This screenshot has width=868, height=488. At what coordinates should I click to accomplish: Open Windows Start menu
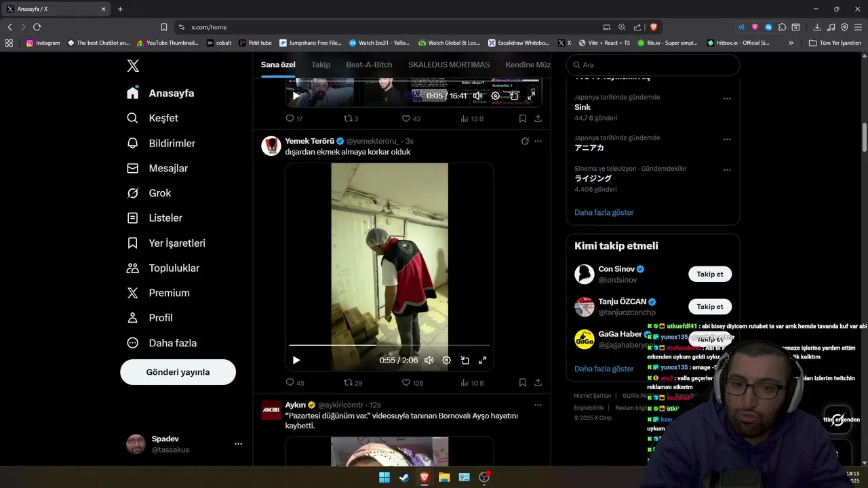[x=384, y=477]
